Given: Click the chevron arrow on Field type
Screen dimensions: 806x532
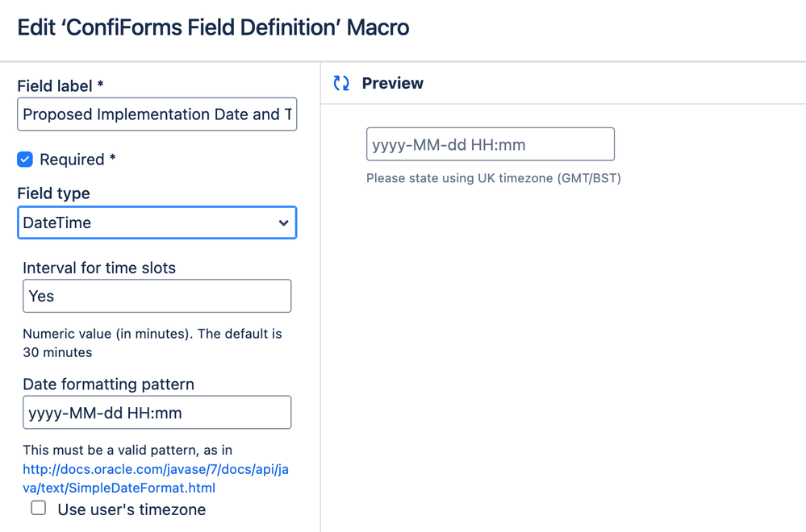Looking at the screenshot, I should tap(283, 223).
